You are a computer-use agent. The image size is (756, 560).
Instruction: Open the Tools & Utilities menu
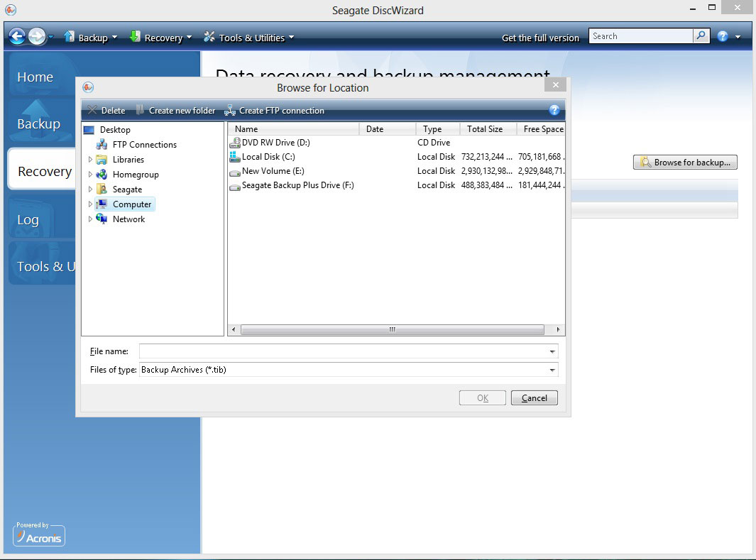point(248,38)
